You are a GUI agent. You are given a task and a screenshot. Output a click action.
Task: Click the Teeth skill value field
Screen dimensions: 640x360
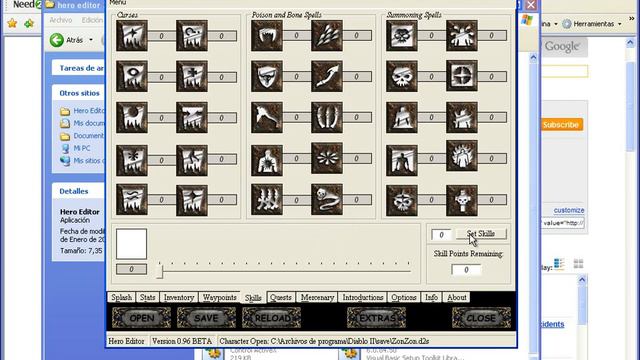297,36
